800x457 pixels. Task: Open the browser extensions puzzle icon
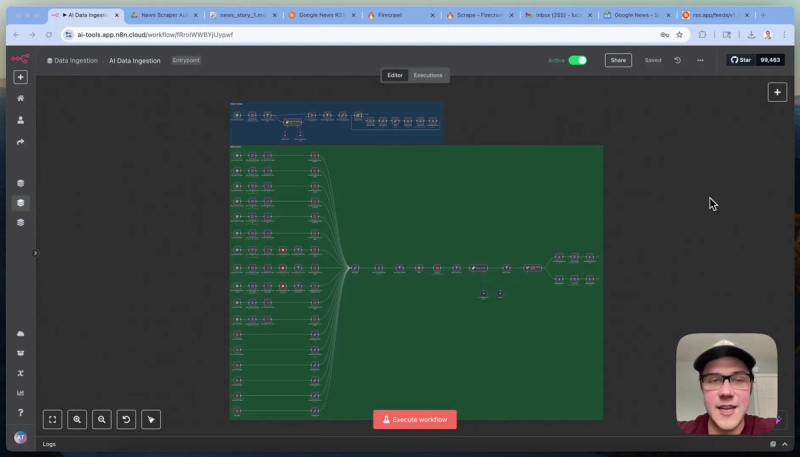coord(703,35)
